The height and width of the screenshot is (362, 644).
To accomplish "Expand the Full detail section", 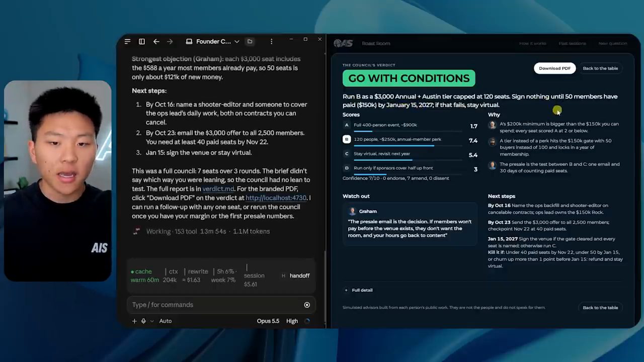I will point(359,290).
